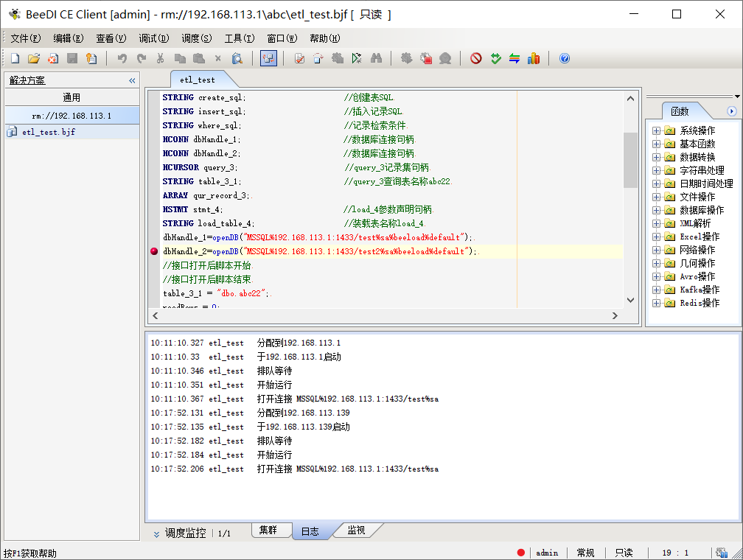Click the Redo arrow icon
This screenshot has width=743, height=560.
142,58
